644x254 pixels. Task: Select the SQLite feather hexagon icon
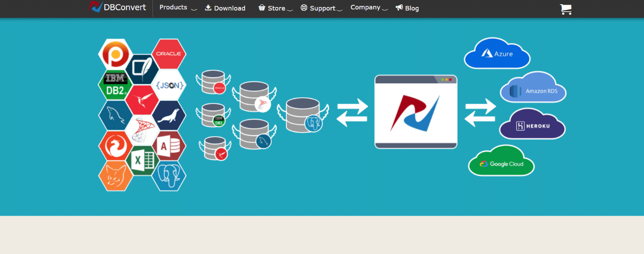(142, 69)
